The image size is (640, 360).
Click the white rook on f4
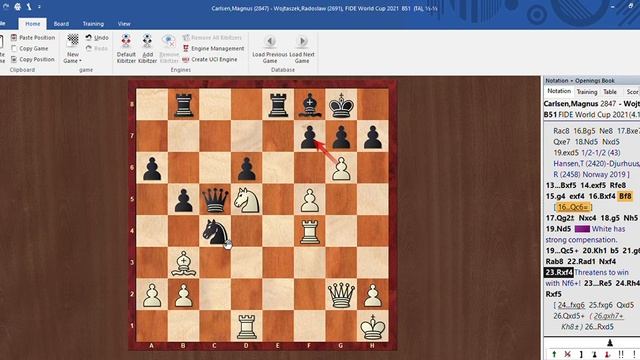[x=309, y=231]
